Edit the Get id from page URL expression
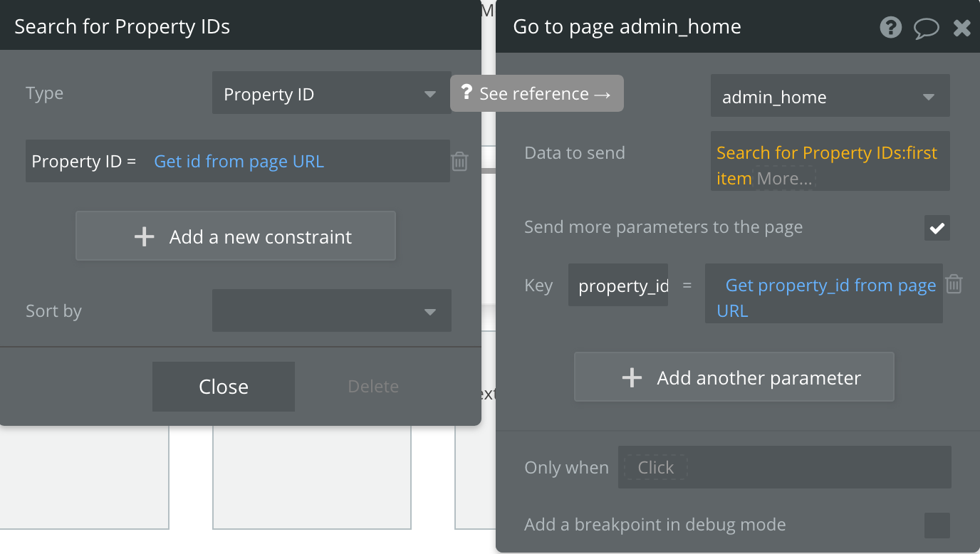 tap(239, 162)
